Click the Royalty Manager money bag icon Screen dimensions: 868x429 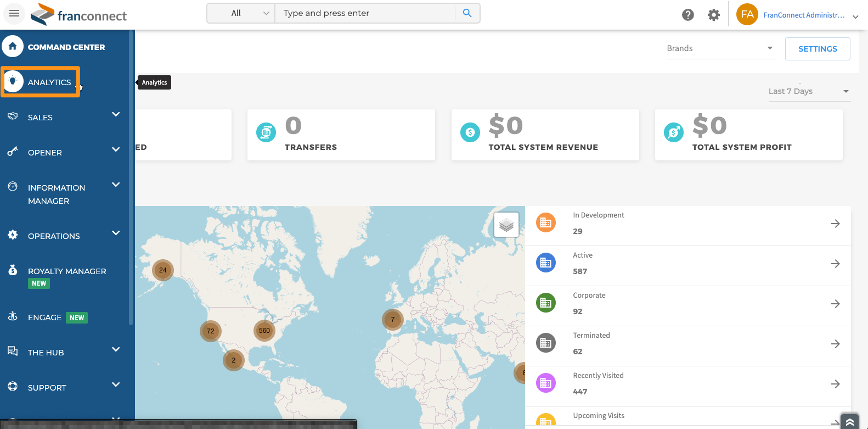click(x=13, y=270)
